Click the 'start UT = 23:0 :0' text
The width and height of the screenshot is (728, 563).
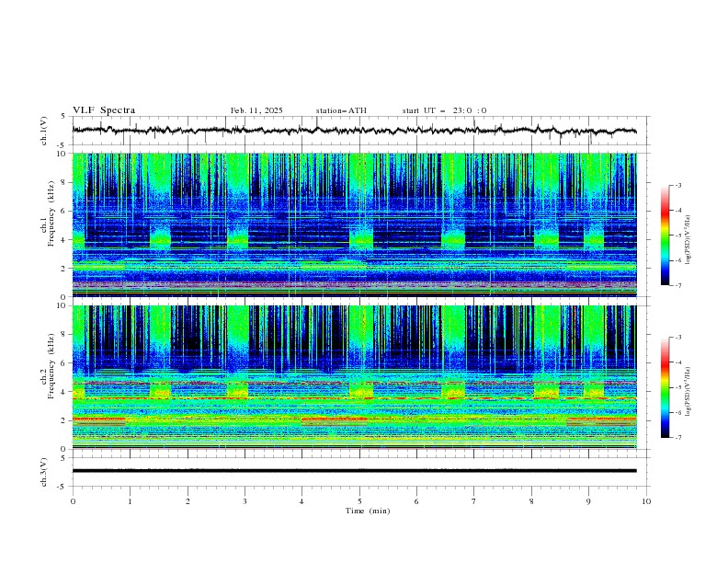point(444,110)
